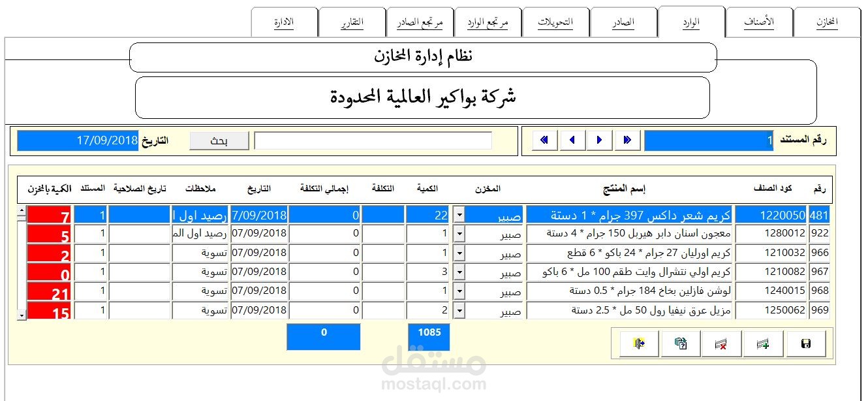Open warehouse dropdown for the toothpaste row

[x=460, y=233]
